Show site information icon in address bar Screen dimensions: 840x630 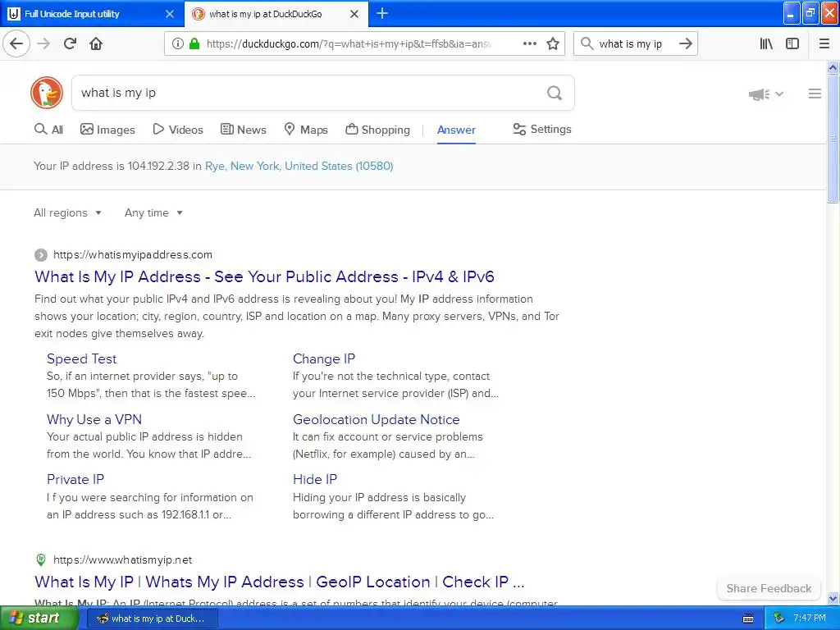(178, 44)
